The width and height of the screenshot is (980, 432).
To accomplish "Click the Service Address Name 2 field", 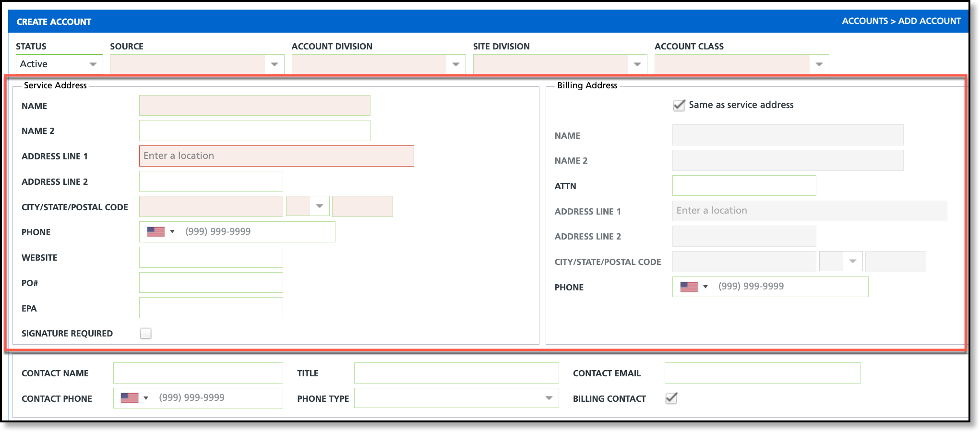I will [255, 131].
